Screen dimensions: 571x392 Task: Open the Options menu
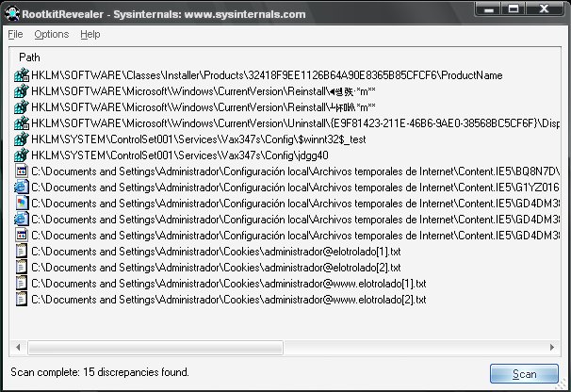[x=51, y=34]
